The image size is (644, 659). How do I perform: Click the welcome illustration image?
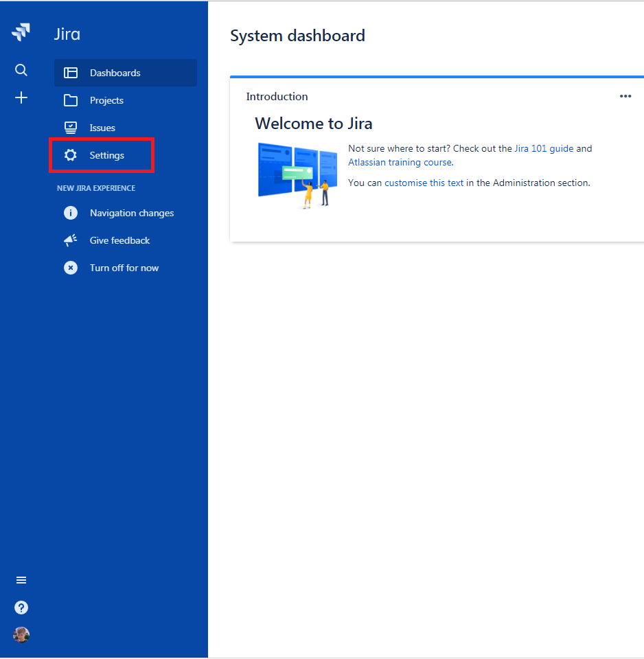[297, 175]
